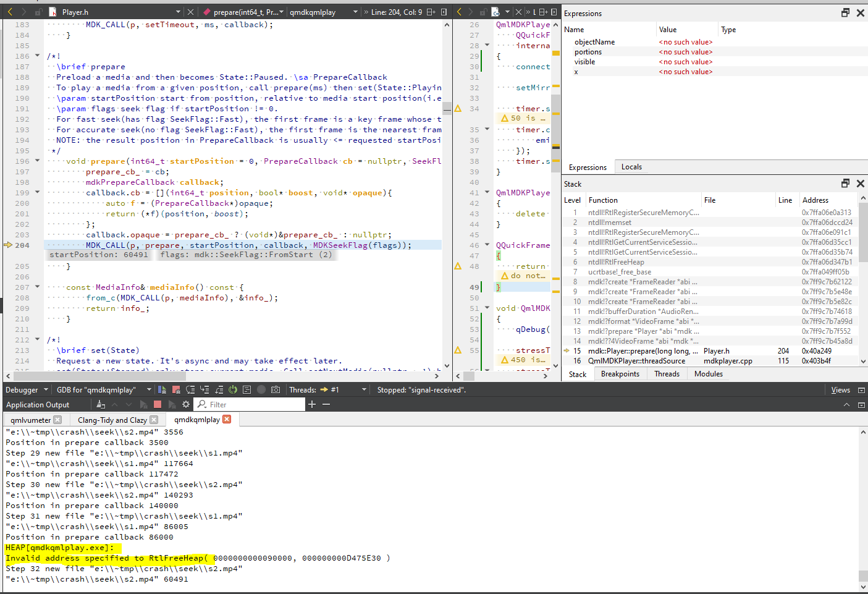The image size is (868, 594).
Task: Click the remove split icon beside Line 204
Action: [444, 12]
